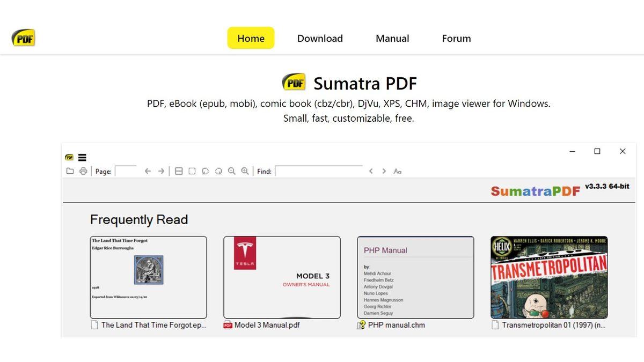The height and width of the screenshot is (362, 644).
Task: Select the continuous layout (fit width) icon
Action: (179, 171)
